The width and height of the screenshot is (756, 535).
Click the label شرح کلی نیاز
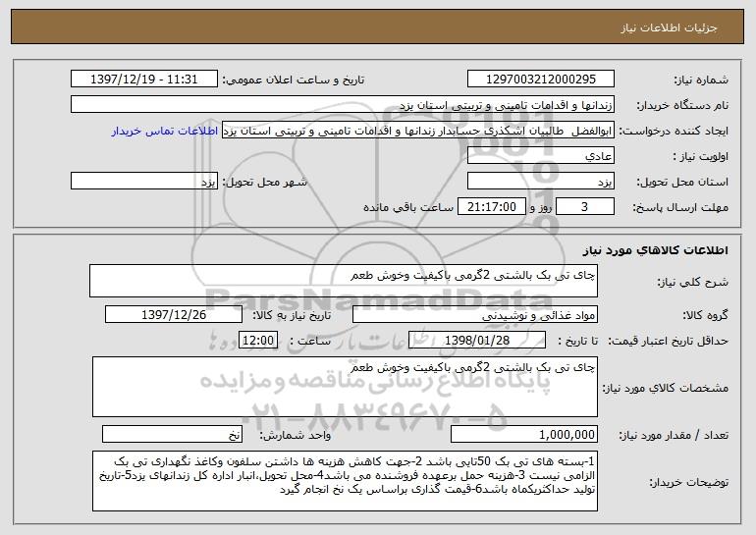(693, 282)
